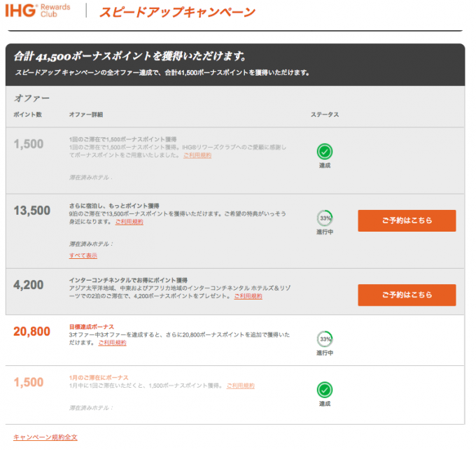
Task: Open ご利用規約 link in the 13,500 offer
Action: [x=129, y=222]
